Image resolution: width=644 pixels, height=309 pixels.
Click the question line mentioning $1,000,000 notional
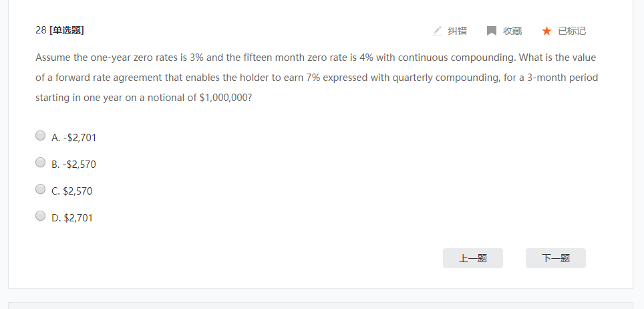tap(144, 98)
